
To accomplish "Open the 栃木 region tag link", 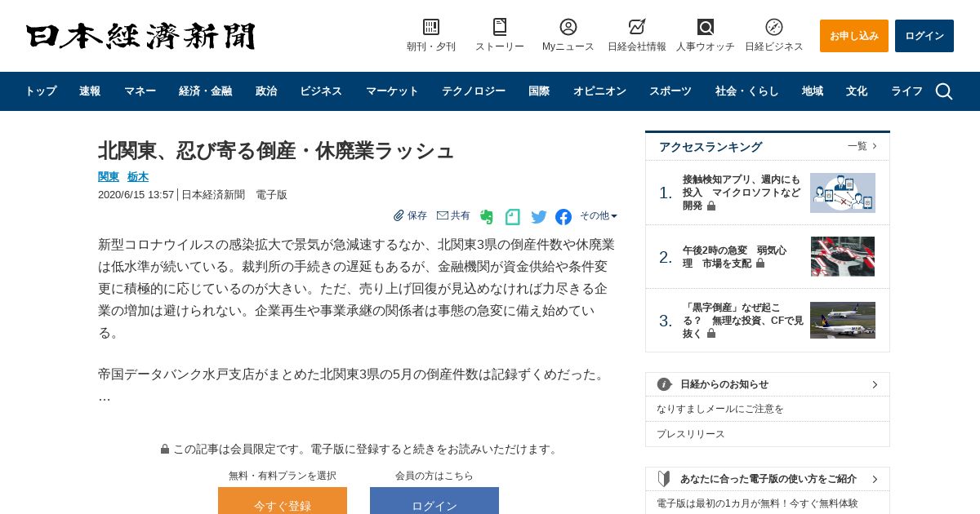I will click(x=138, y=177).
